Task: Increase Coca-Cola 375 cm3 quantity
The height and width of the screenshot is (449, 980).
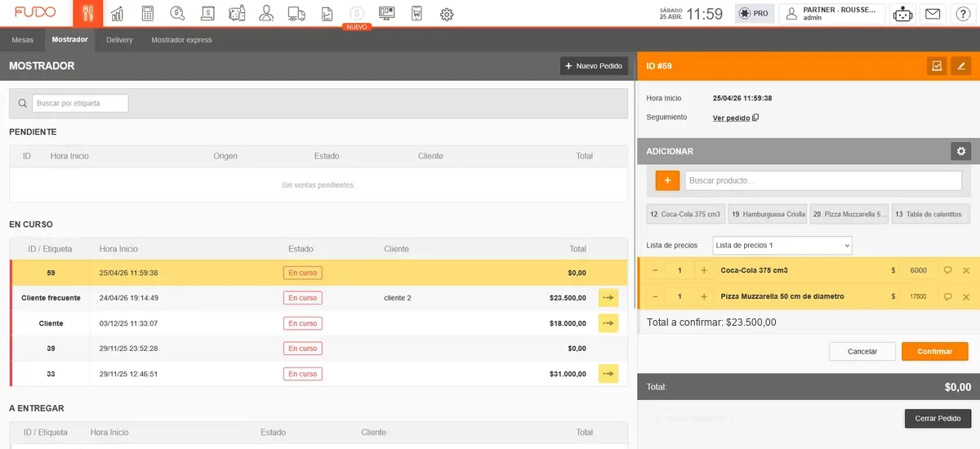Action: pos(704,270)
